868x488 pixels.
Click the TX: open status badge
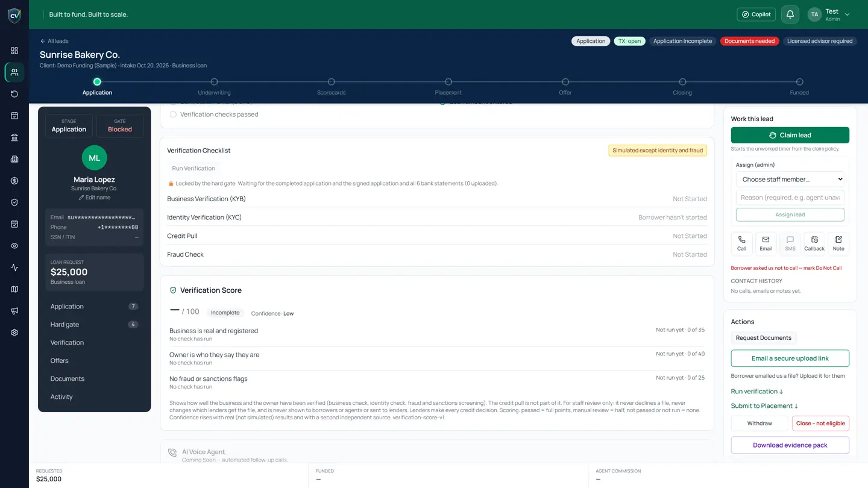629,41
